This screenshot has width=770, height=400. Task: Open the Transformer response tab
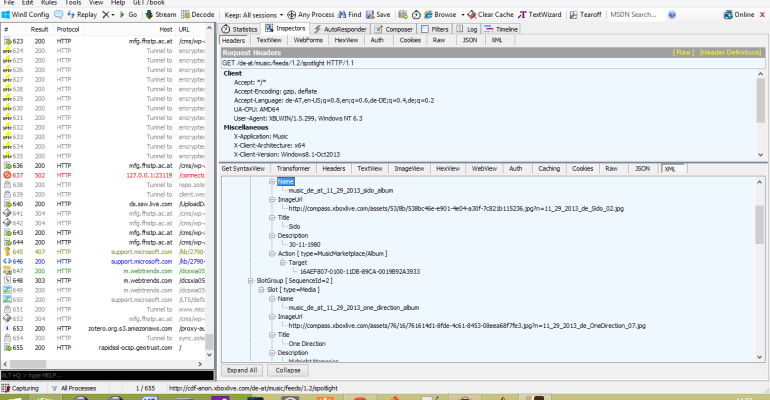point(293,168)
